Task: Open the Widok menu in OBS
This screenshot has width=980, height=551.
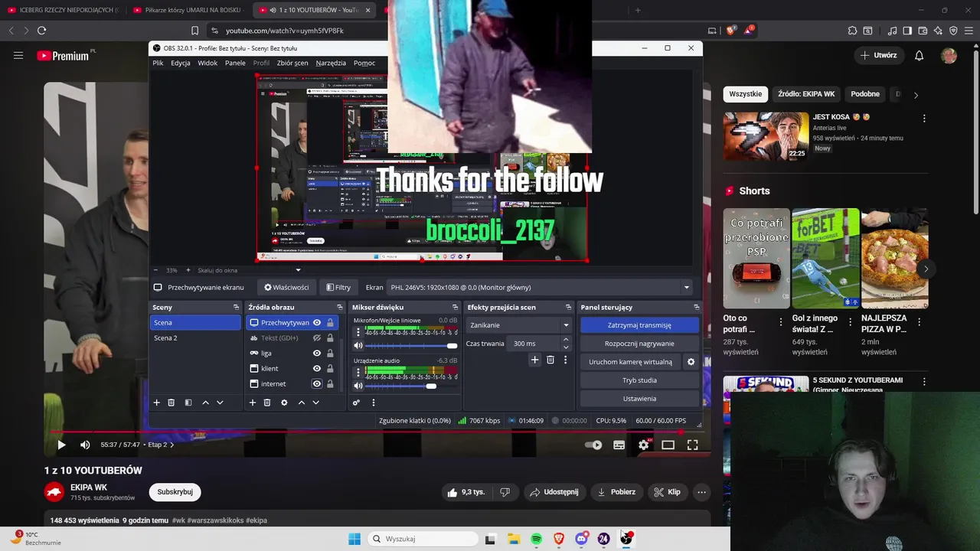Action: coord(207,63)
